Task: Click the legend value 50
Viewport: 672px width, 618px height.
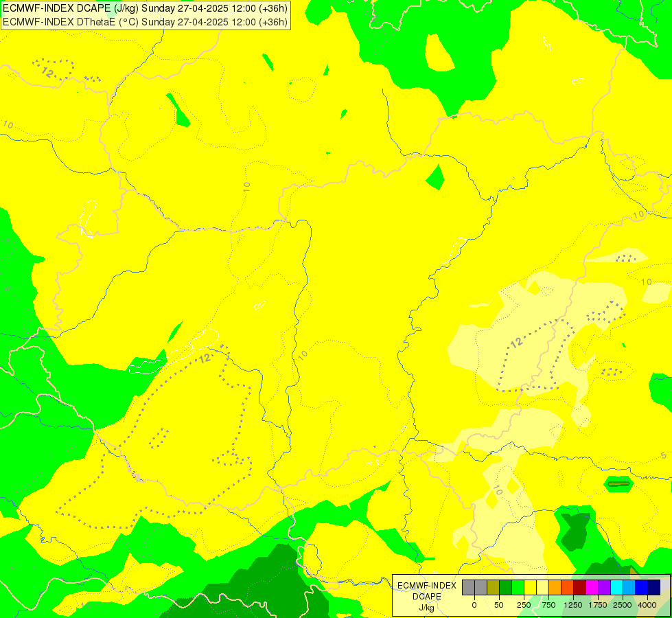Action: tap(499, 605)
